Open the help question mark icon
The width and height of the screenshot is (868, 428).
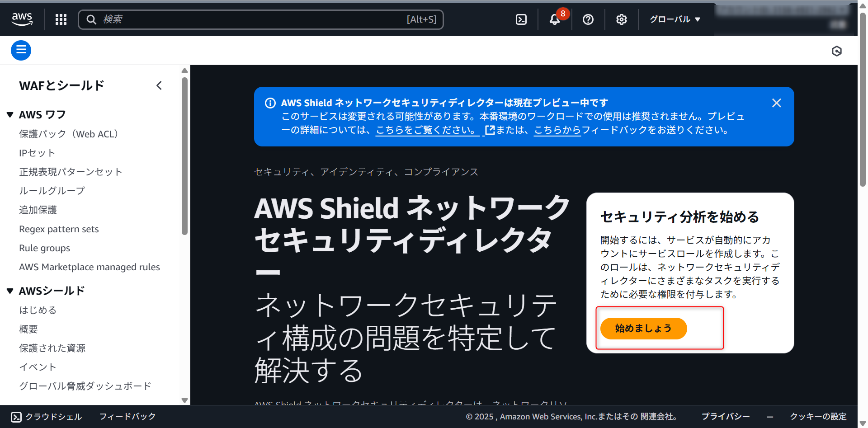click(588, 19)
